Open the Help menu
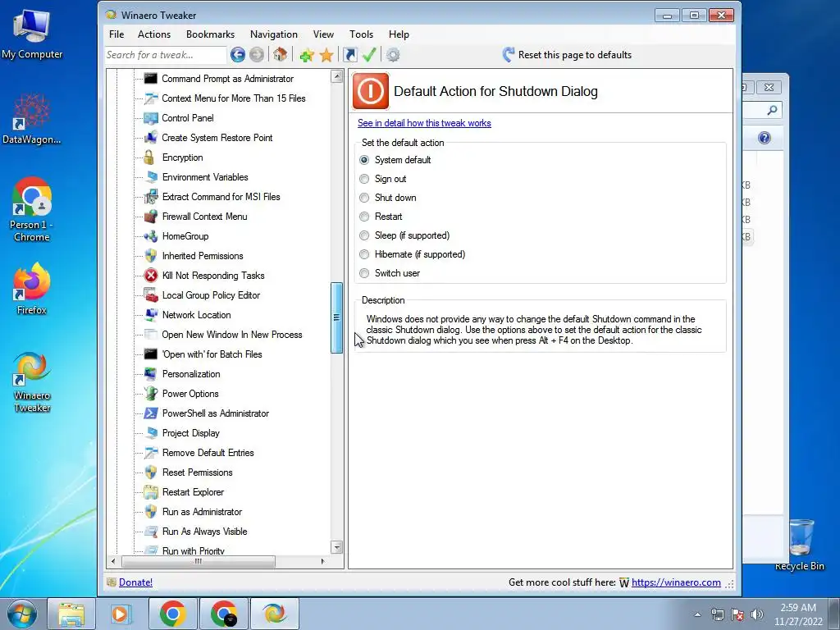This screenshot has width=840, height=630. coord(399,34)
